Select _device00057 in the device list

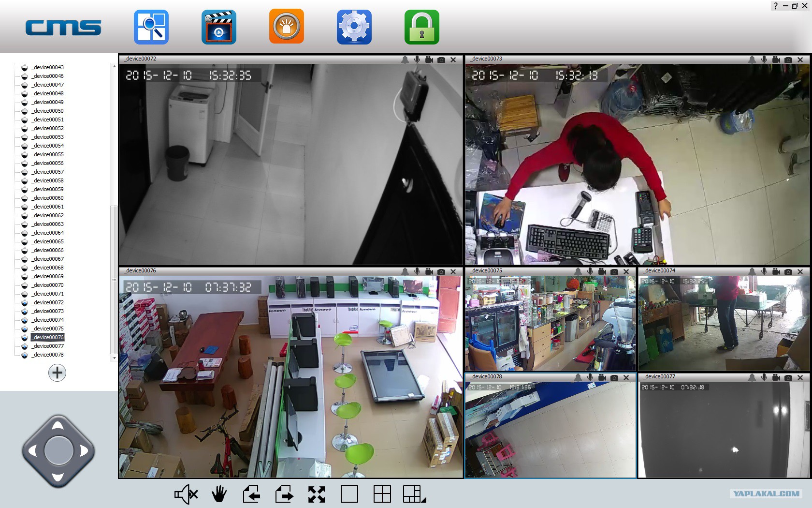pos(48,172)
